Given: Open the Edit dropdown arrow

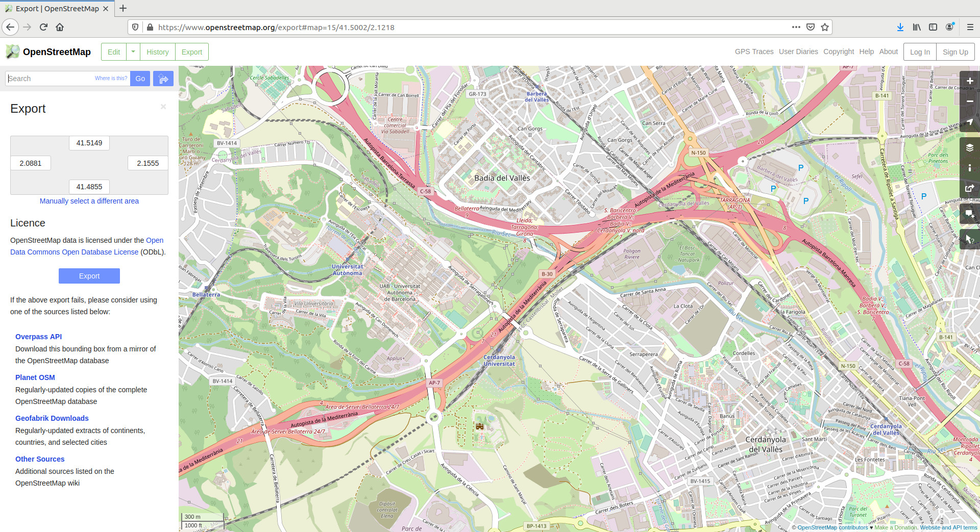Looking at the screenshot, I should [x=133, y=52].
